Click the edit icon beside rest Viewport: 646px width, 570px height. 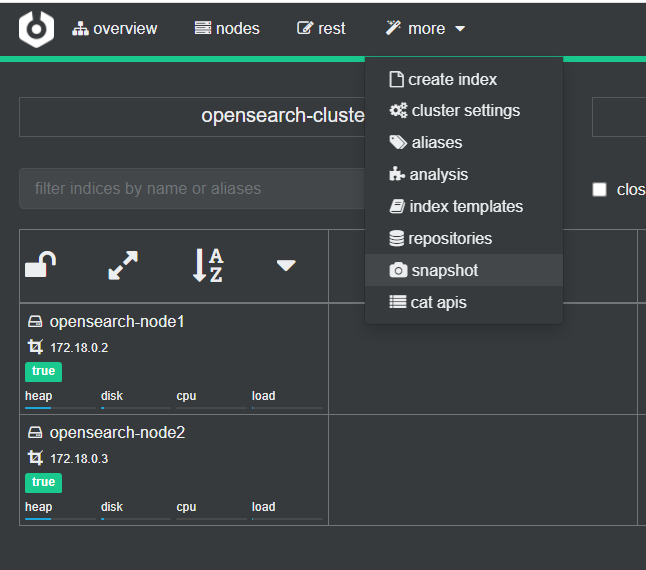click(305, 28)
